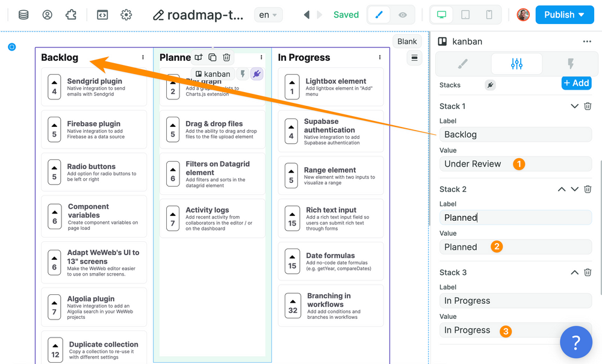Upvote the Sendgrid plugin card
The width and height of the screenshot is (602, 364).
pos(55,82)
